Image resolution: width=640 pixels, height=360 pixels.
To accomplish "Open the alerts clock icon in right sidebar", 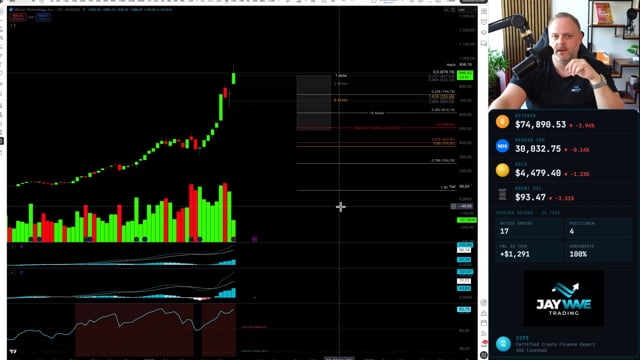I will 484,22.
